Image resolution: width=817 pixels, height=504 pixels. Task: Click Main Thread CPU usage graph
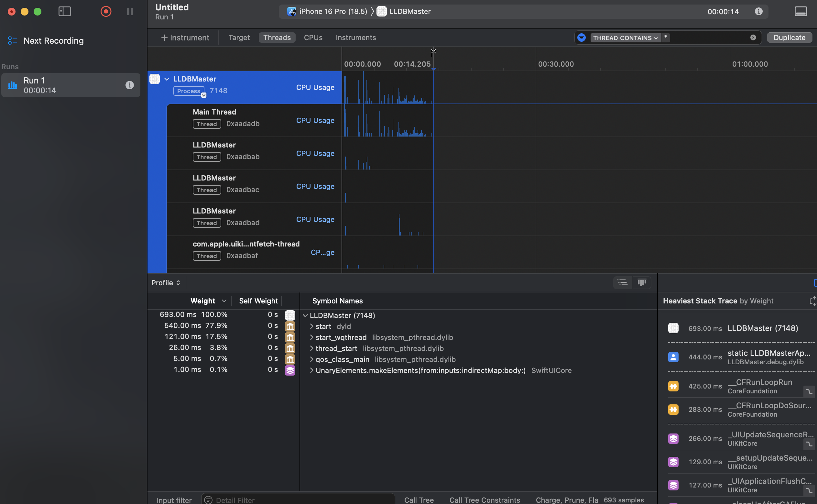(388, 120)
